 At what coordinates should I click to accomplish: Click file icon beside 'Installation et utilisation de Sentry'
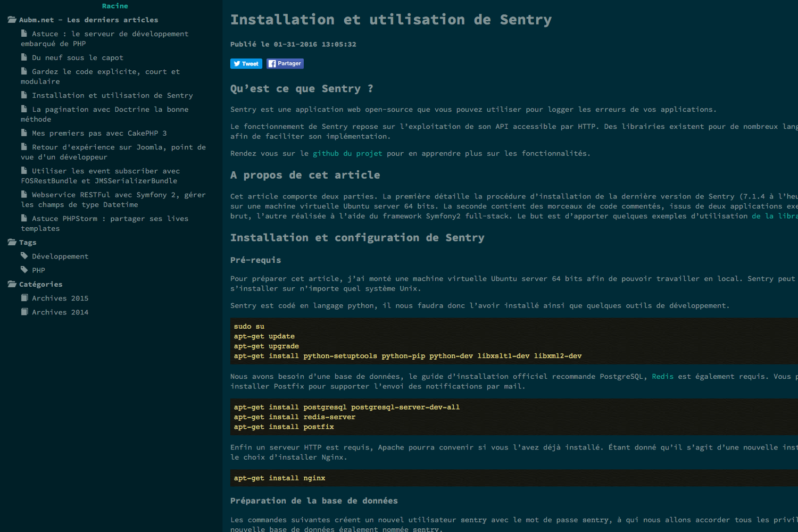click(x=24, y=95)
